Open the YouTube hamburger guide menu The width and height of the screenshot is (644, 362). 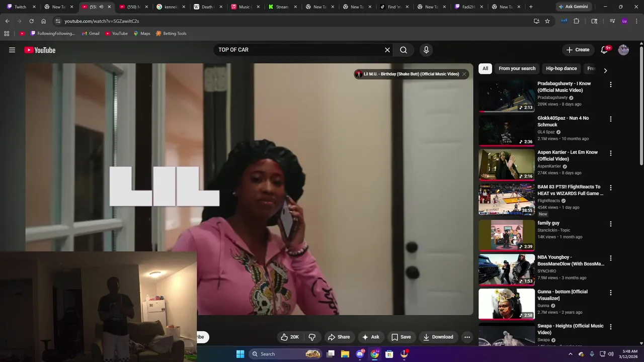pos(12,50)
